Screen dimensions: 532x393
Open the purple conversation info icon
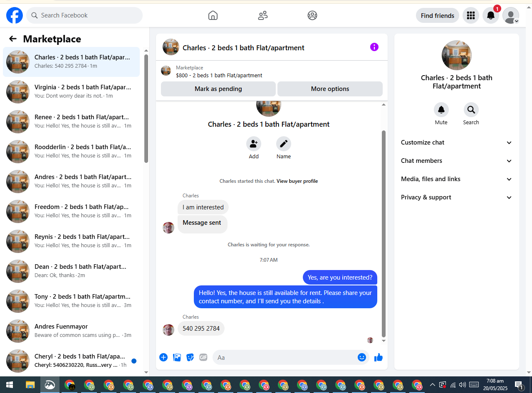pyautogui.click(x=374, y=47)
